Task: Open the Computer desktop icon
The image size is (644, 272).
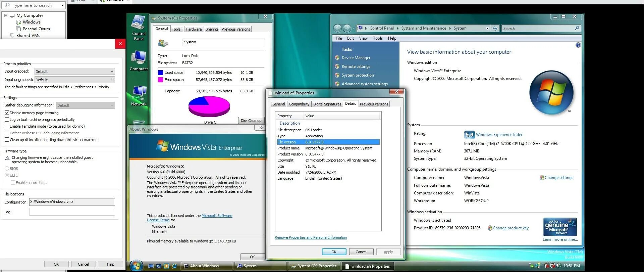Action: coord(139,61)
